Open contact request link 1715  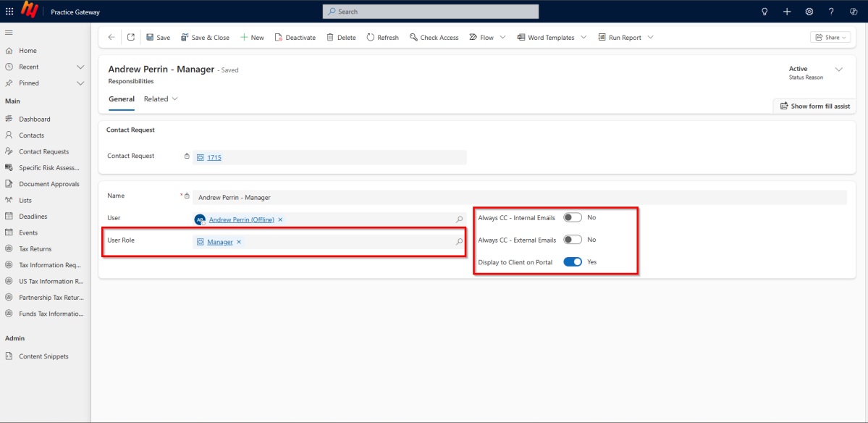[214, 157]
